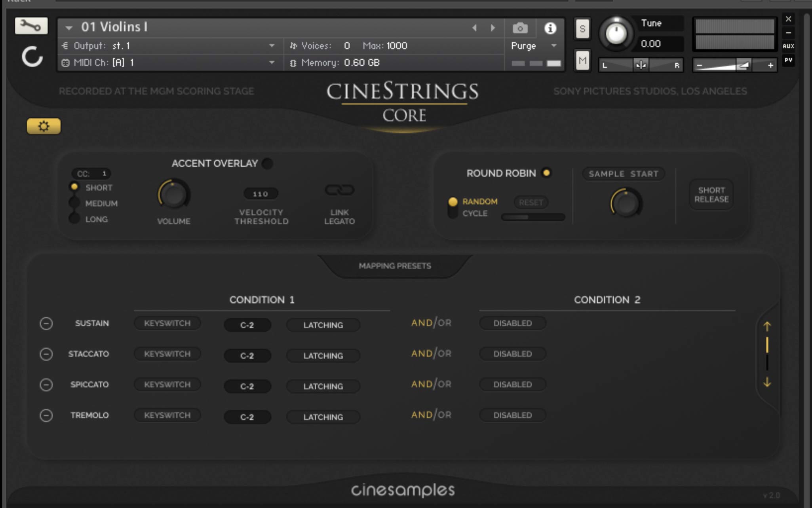Open the C-2 keyswitch selector for Sustain

click(x=247, y=325)
